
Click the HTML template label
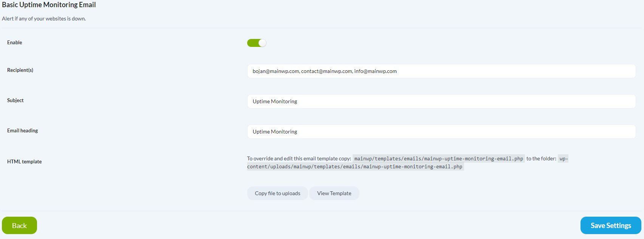(x=25, y=161)
